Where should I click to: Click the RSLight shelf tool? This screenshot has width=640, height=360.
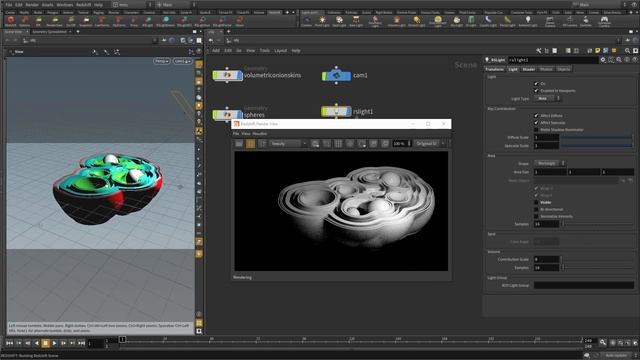147,21
